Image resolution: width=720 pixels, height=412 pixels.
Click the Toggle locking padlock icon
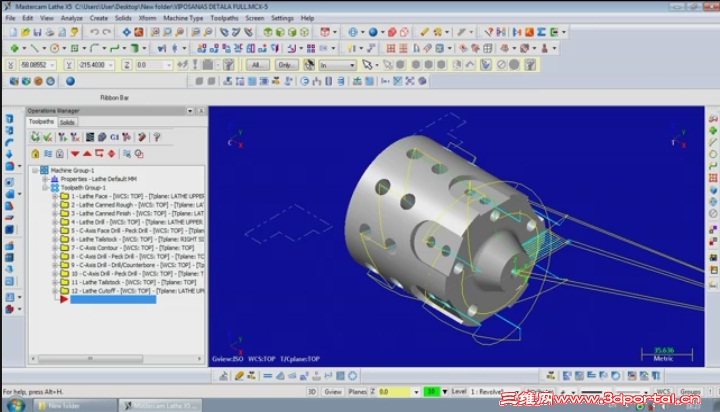tap(35, 154)
